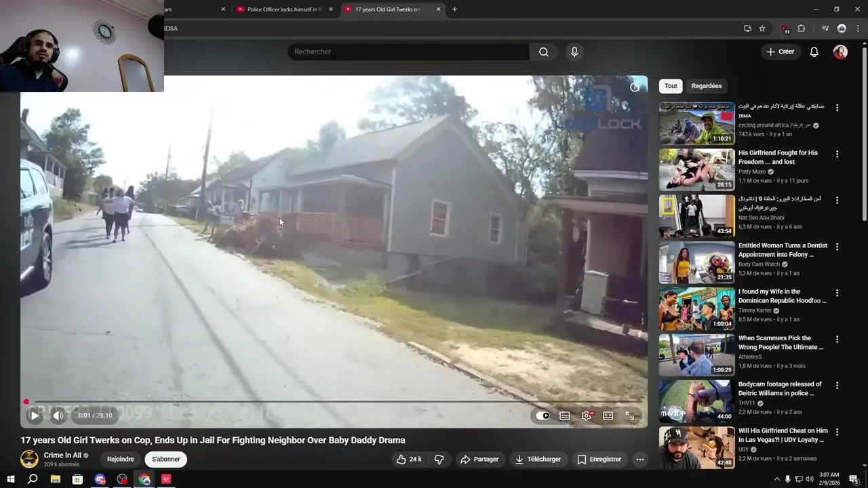Mute the video with the speaker icon
The image size is (868, 488).
pyautogui.click(x=58, y=415)
